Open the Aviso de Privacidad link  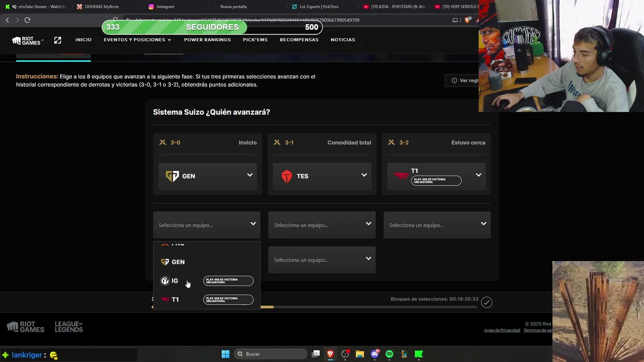(502, 330)
